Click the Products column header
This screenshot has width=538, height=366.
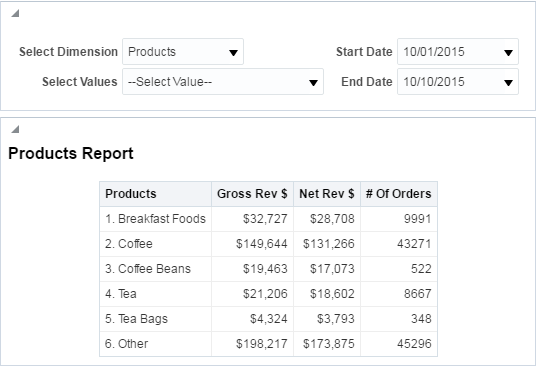pyautogui.click(x=155, y=194)
